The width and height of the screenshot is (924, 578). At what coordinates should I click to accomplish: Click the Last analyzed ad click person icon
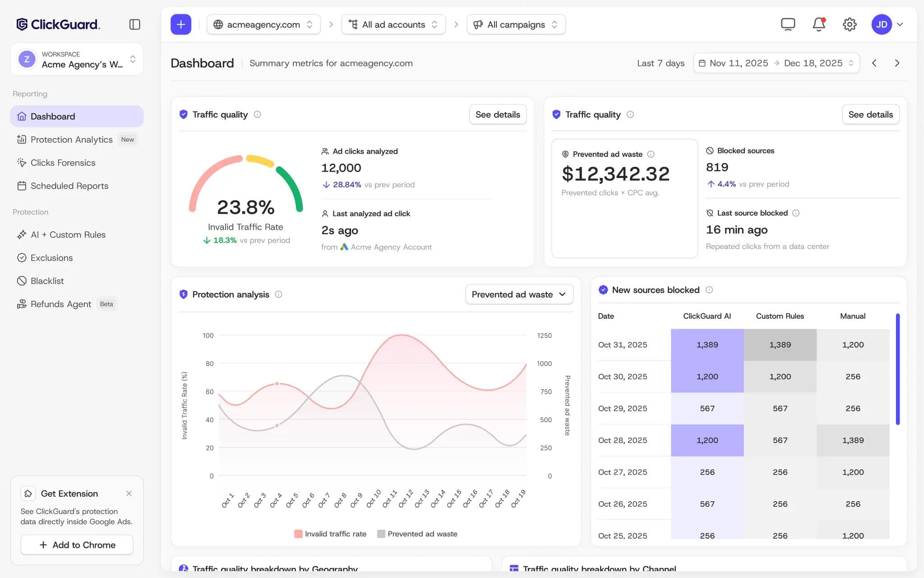pos(325,214)
